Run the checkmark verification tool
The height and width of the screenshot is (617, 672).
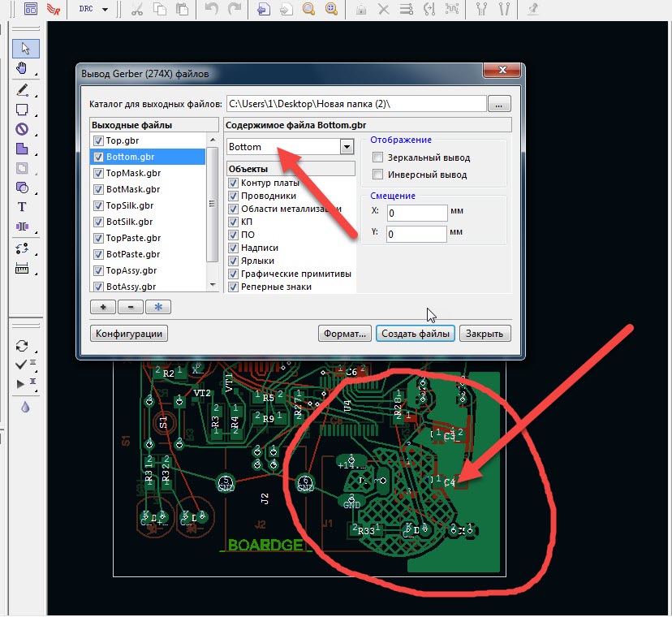21,365
